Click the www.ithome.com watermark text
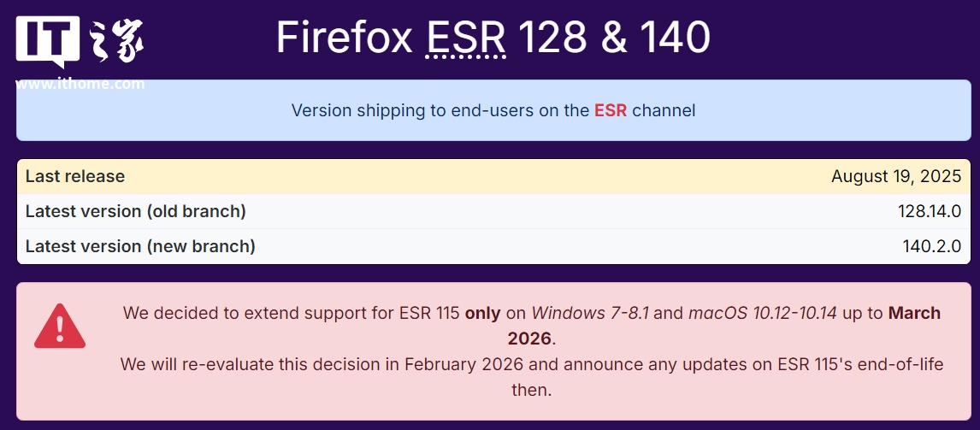Screen dimensions: 980x430 pos(80,84)
